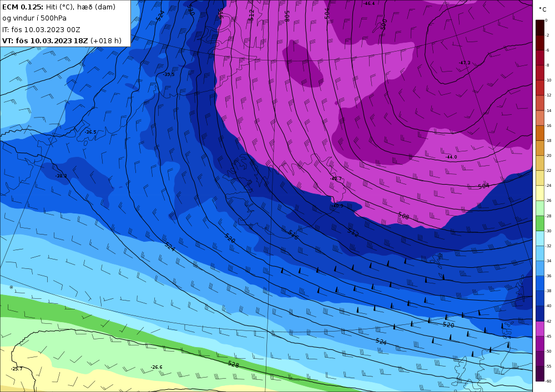Click the navy swatch between -40 and -42
Screen dimensions: 555x392
pos(540,313)
